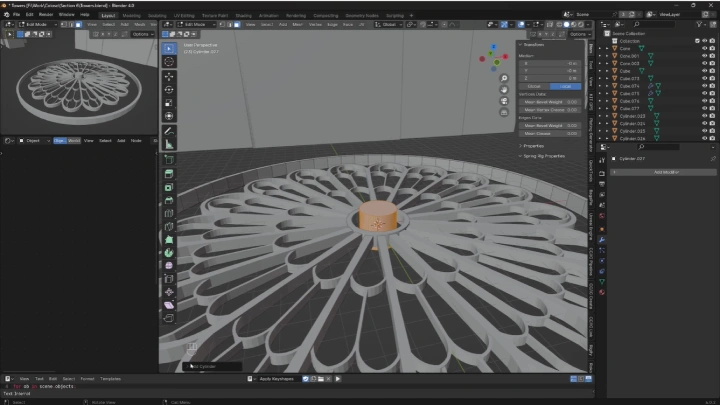Image resolution: width=720 pixels, height=405 pixels.
Task: Click the Blender logo menu icon
Action: click(x=6, y=15)
